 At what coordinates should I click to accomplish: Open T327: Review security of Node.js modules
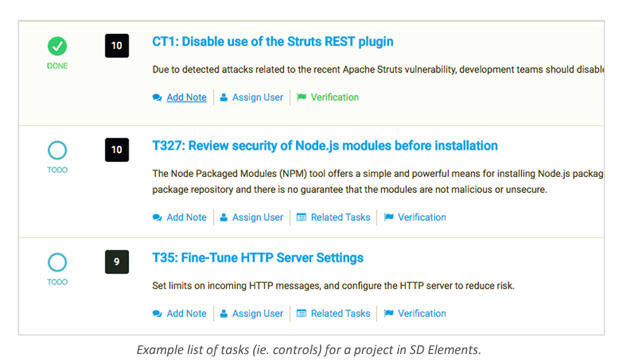(325, 146)
